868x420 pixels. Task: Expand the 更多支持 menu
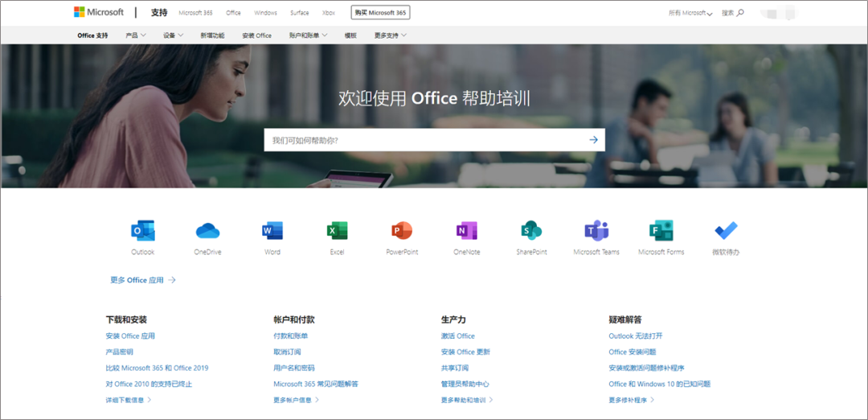[x=391, y=35]
